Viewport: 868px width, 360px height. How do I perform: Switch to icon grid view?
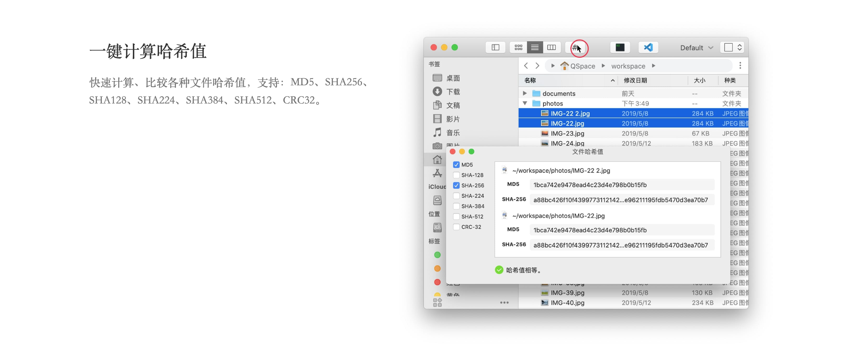click(x=518, y=48)
